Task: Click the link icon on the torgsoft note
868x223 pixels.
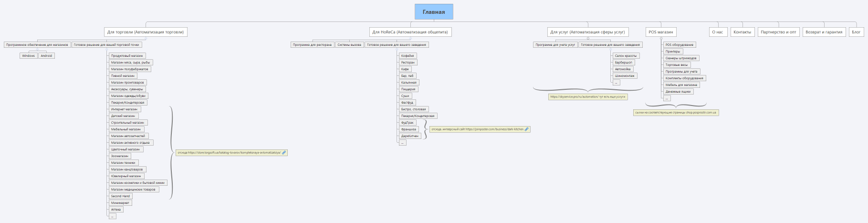Action: click(x=284, y=153)
